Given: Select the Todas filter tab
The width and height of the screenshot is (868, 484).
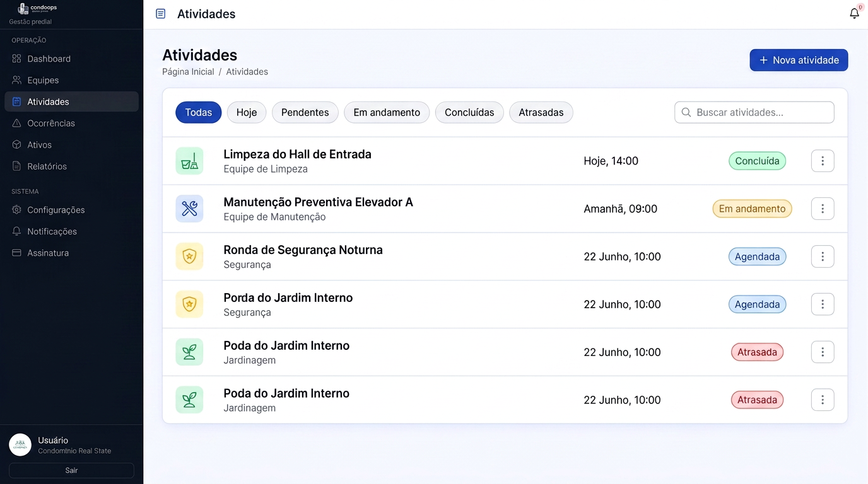Looking at the screenshot, I should pos(199,112).
